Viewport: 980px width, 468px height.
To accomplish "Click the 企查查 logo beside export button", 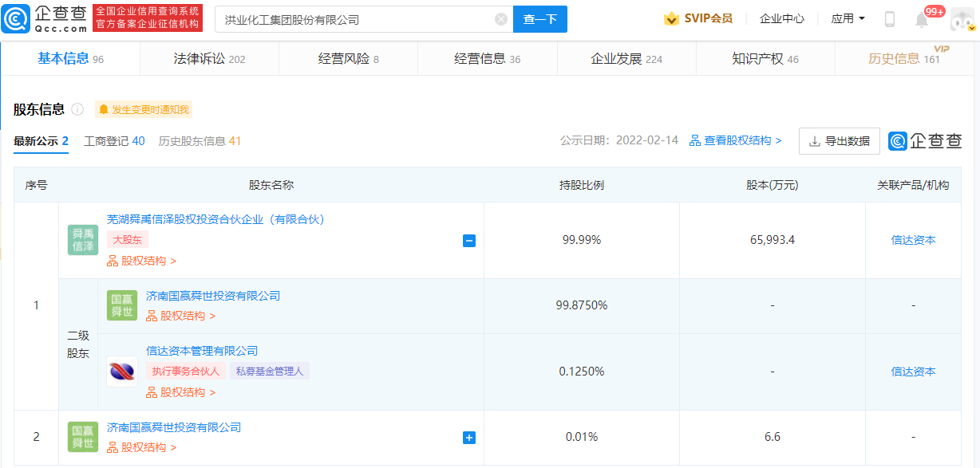I will (926, 141).
